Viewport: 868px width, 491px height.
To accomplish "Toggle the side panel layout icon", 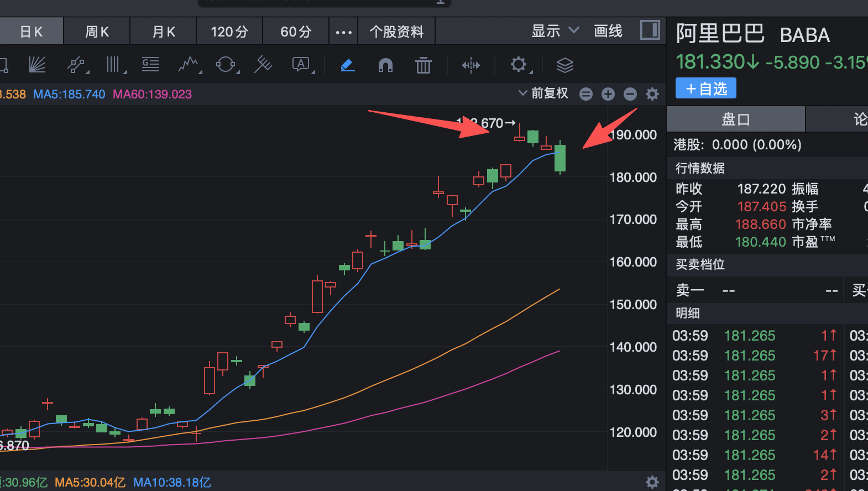I will tap(650, 30).
